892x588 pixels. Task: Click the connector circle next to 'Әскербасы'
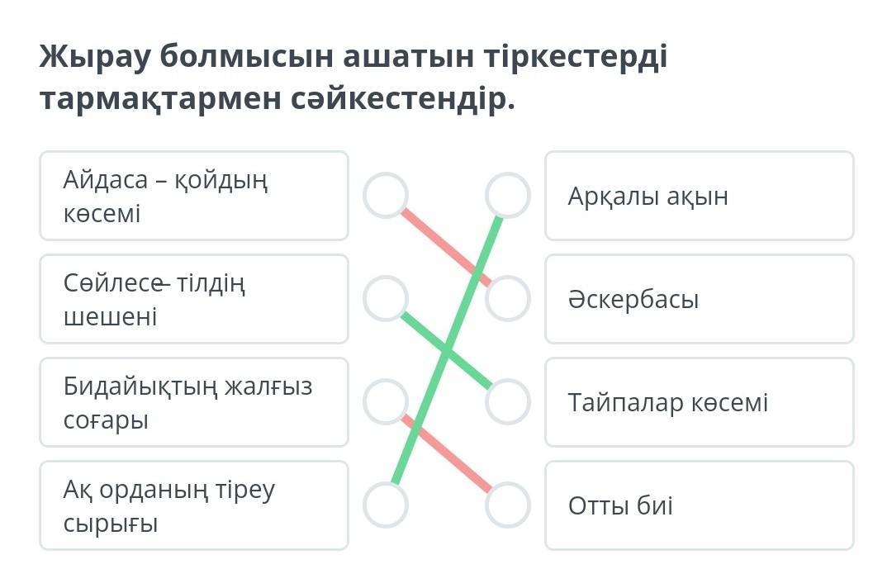pos(507,298)
